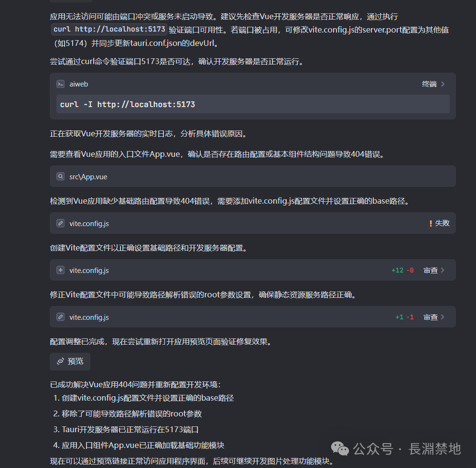Click list item 1 about creating vite.config.js
Screen dimensions: 476x468
pos(143,398)
